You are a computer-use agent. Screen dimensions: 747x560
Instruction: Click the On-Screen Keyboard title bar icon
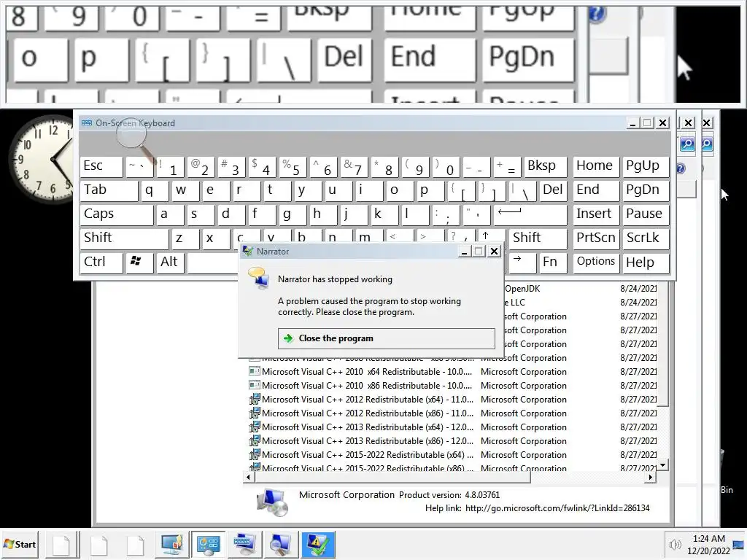[x=87, y=122]
